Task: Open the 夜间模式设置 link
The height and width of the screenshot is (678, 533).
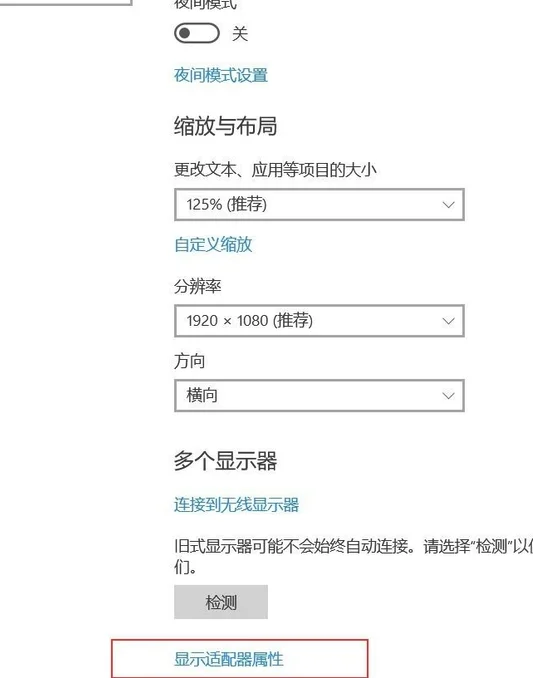Action: [x=221, y=75]
